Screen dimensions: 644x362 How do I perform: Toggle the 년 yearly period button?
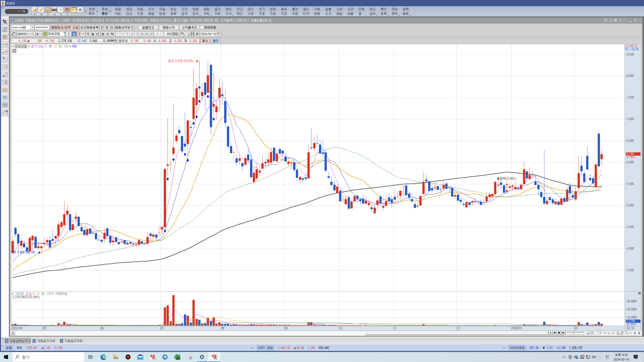(x=97, y=34)
